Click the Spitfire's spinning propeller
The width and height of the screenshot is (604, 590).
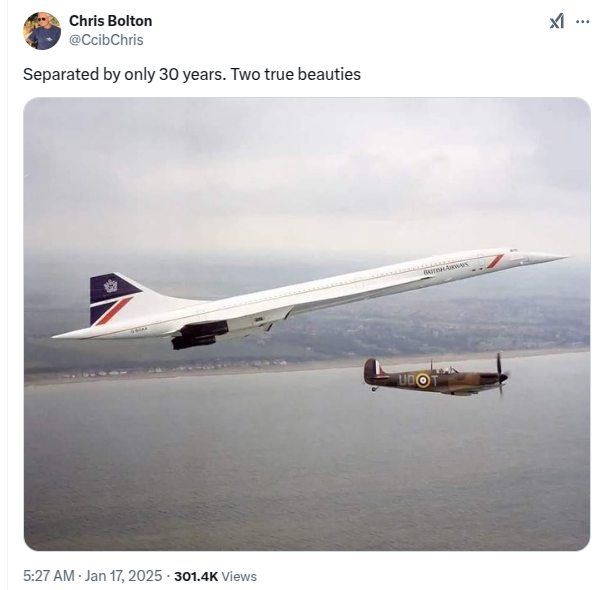coord(499,373)
